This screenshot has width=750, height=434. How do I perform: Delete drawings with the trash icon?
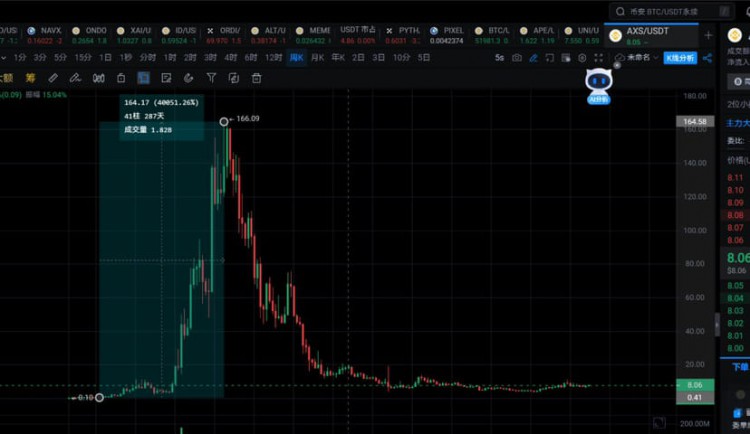(256, 78)
